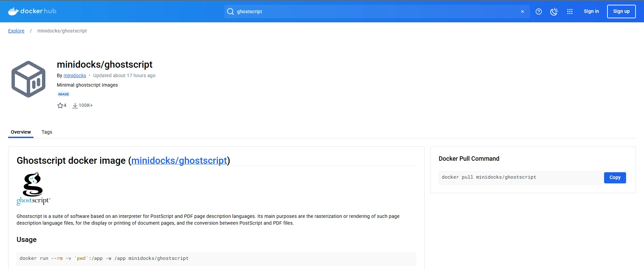Click the minidocks repository cube logo
This screenshot has width=644, height=270.
pyautogui.click(x=28, y=79)
